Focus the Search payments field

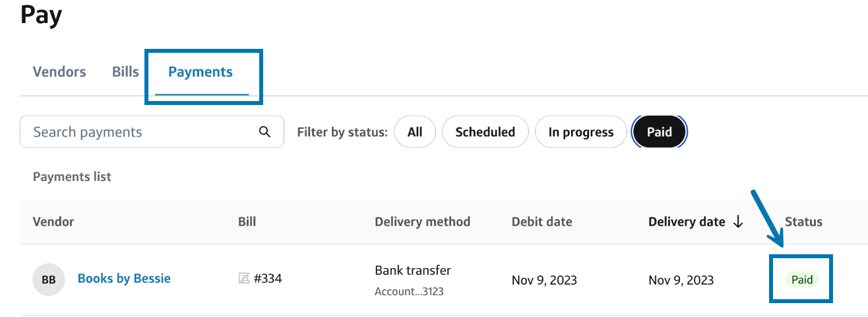click(x=142, y=132)
